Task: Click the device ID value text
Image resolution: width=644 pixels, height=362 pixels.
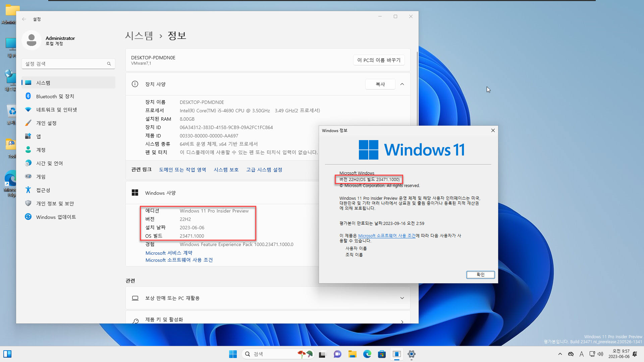Action: pyautogui.click(x=226, y=127)
